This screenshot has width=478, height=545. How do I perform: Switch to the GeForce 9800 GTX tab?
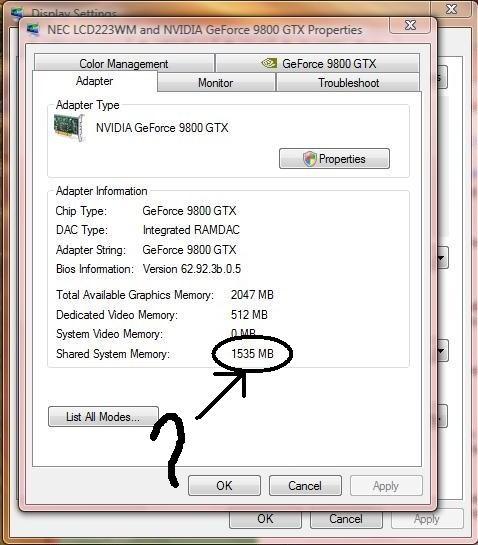pyautogui.click(x=317, y=63)
